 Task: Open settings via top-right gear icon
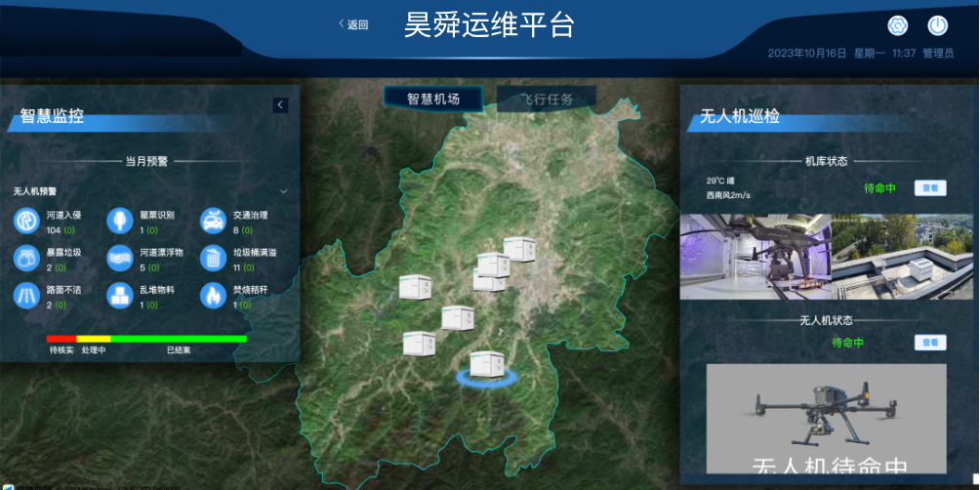[x=897, y=26]
